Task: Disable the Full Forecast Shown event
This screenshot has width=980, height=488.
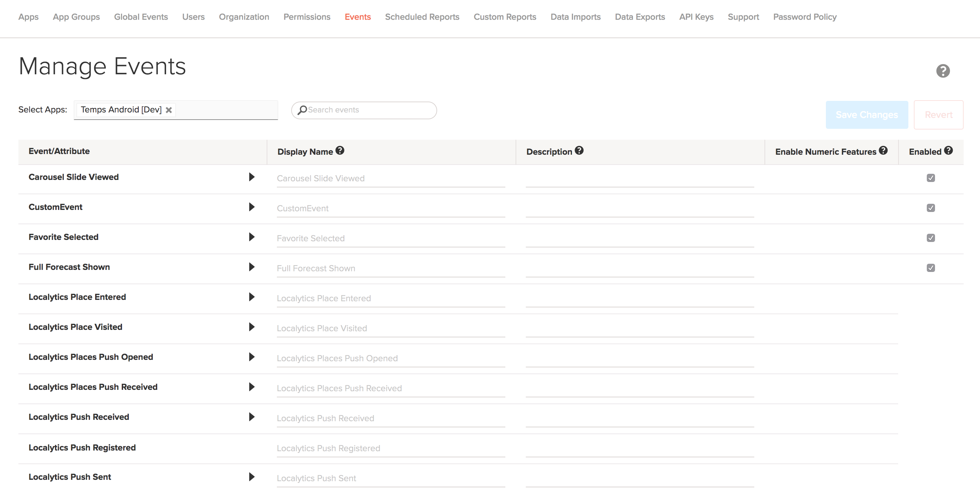Action: (x=931, y=268)
